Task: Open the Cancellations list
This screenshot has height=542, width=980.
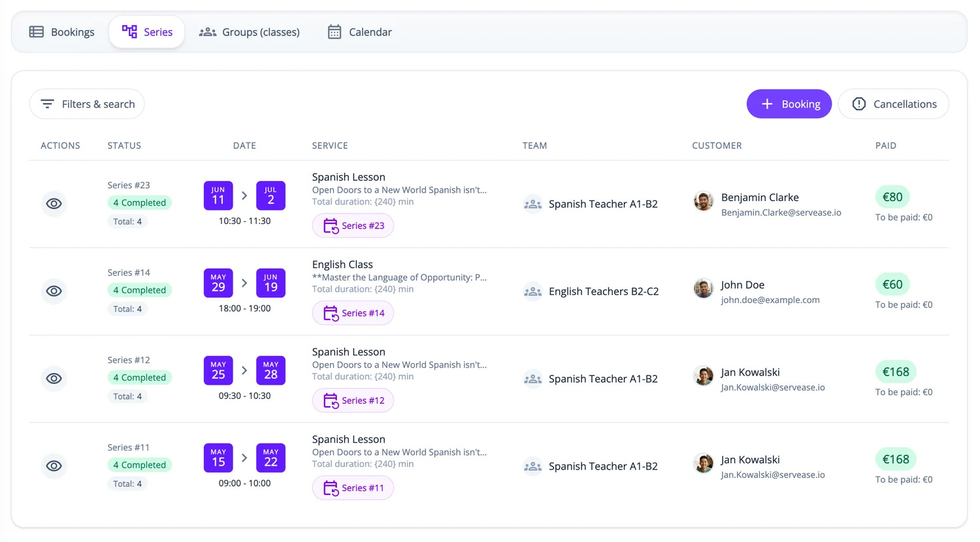Action: (x=894, y=104)
